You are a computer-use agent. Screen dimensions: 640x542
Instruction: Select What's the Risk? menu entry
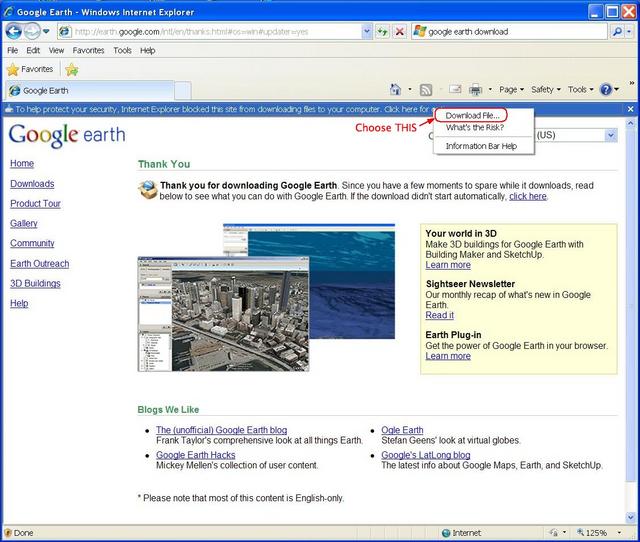[475, 127]
